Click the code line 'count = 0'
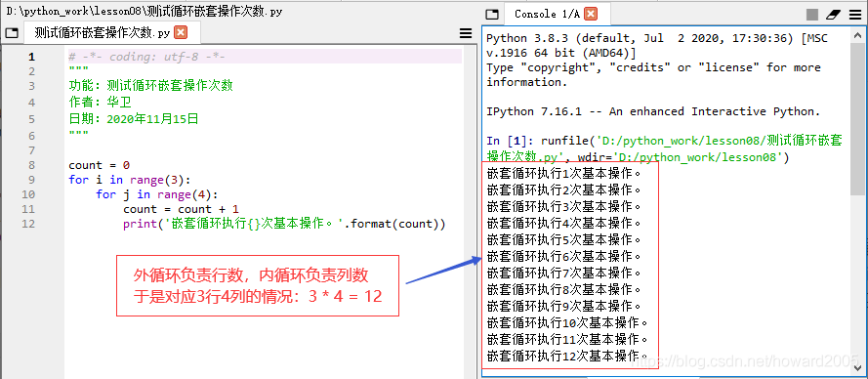 tap(99, 165)
